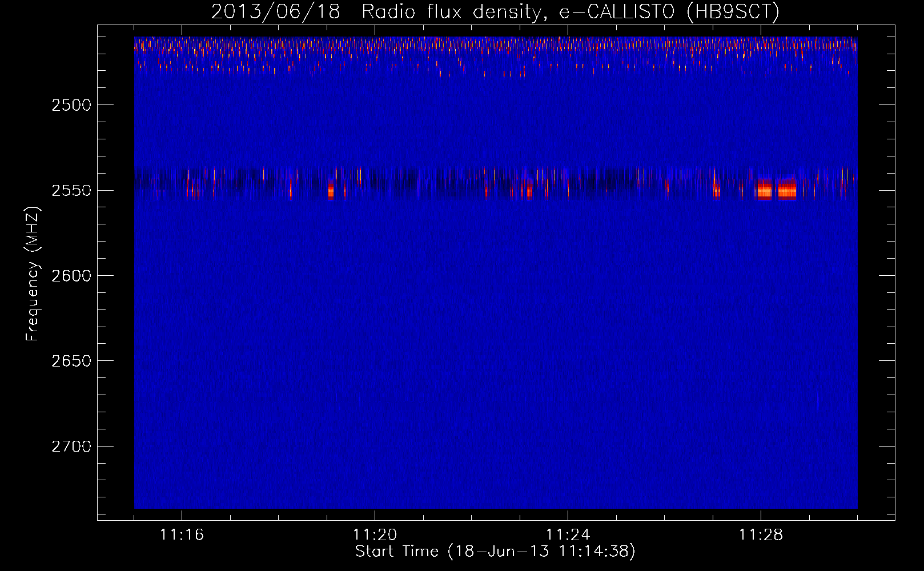
Task: Click the 2500 frequency tick label
Action: coord(71,106)
